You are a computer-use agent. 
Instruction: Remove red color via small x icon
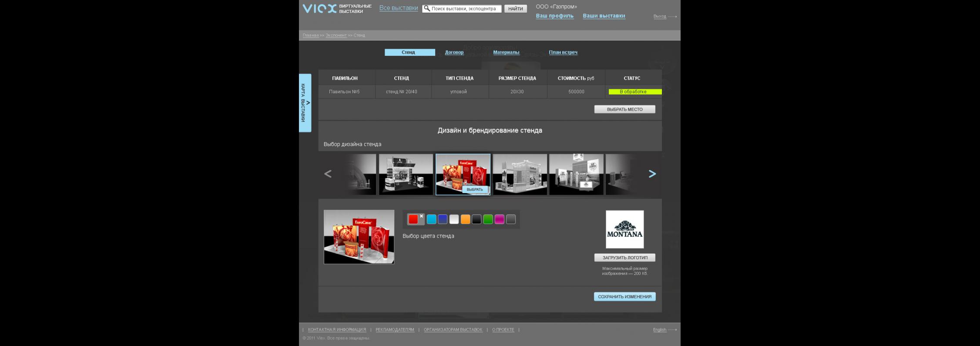point(421,216)
